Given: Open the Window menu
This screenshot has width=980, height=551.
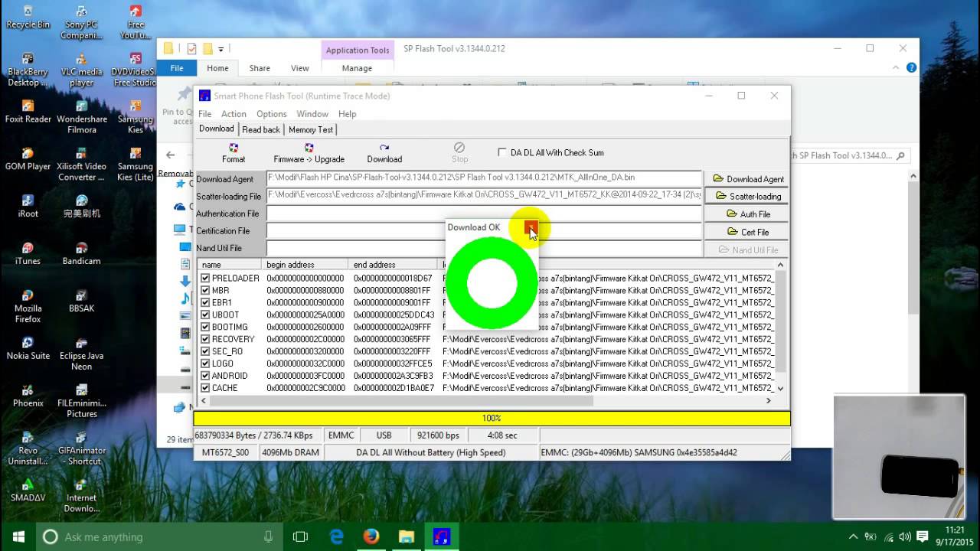Looking at the screenshot, I should [x=312, y=114].
